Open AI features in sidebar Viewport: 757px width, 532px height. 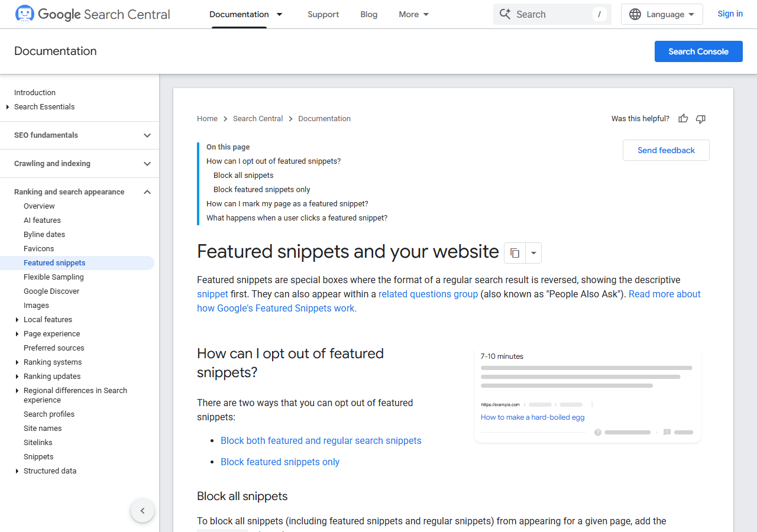(42, 220)
